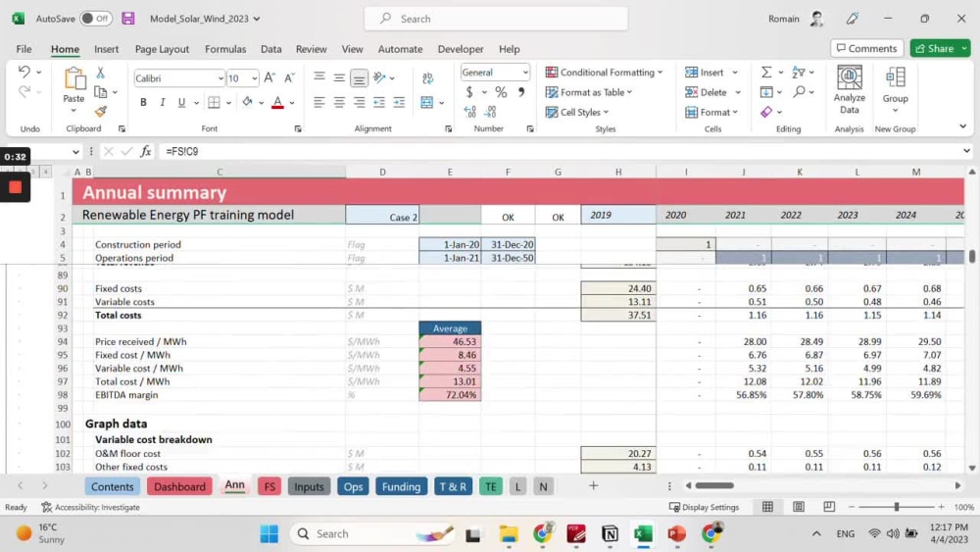980x552 pixels.
Task: Apply cell borders icon
Action: coord(214,102)
